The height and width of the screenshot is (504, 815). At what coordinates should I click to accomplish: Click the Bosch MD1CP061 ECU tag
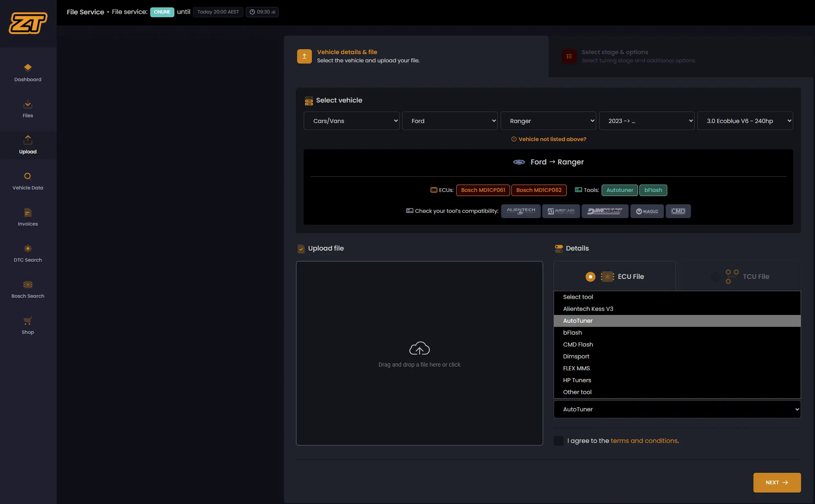(x=483, y=190)
